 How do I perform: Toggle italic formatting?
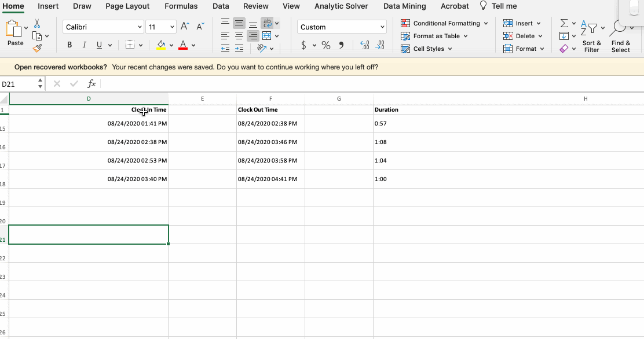coord(84,44)
